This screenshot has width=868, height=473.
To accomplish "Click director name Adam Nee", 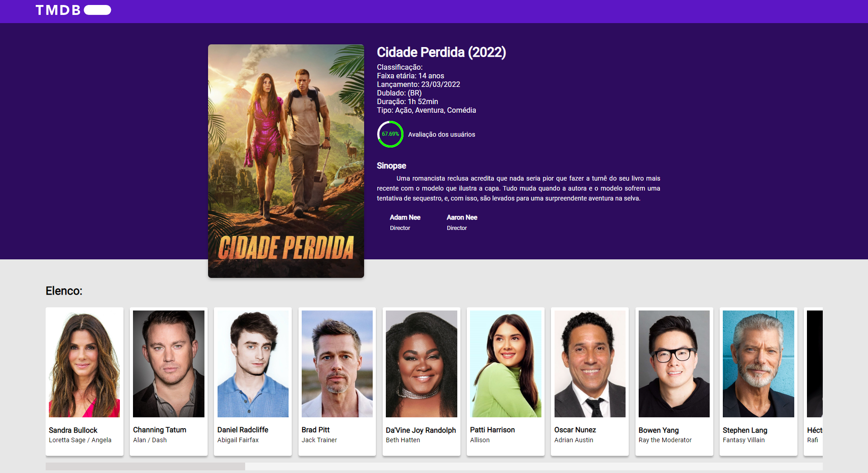I will 405,218.
